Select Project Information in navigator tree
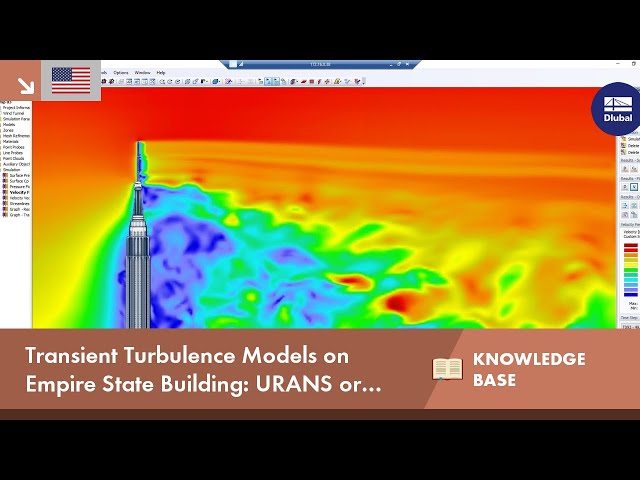 [16, 107]
